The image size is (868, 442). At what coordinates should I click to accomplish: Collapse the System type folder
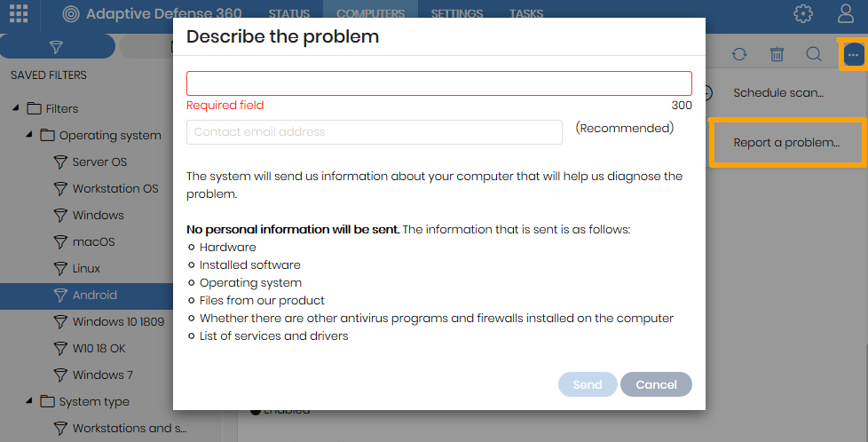(28, 401)
